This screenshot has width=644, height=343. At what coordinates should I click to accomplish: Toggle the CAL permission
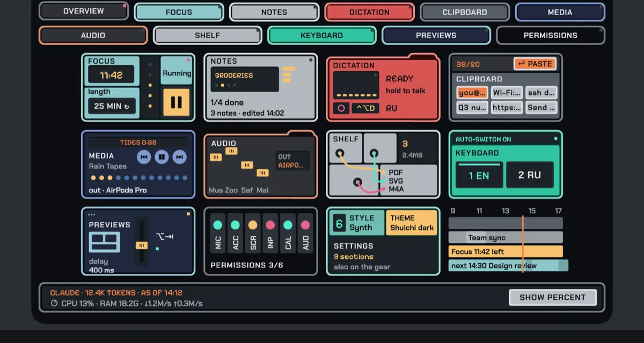288,233
